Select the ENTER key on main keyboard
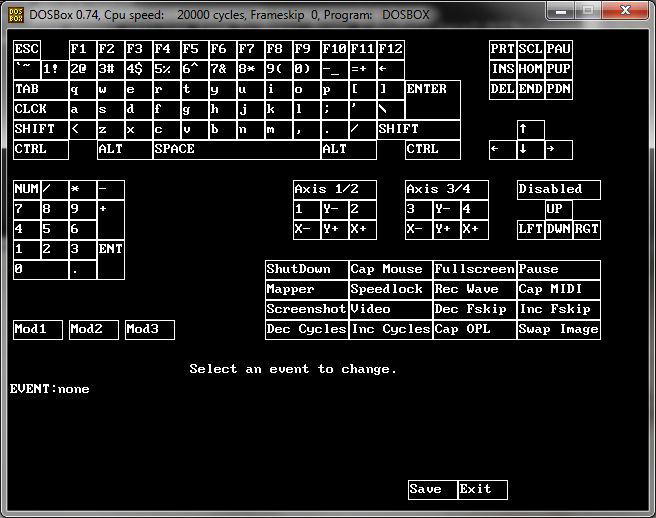 pyautogui.click(x=433, y=100)
